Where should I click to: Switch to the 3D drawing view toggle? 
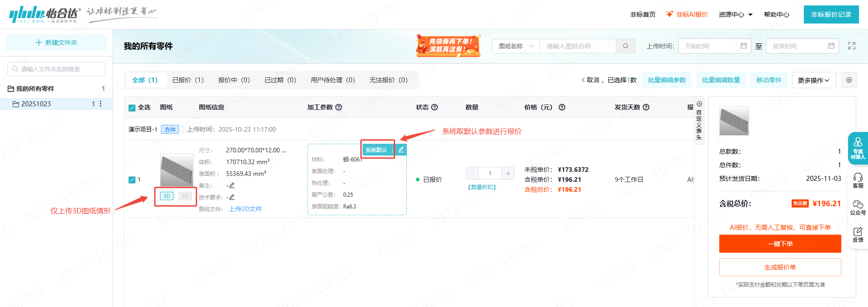[167, 196]
